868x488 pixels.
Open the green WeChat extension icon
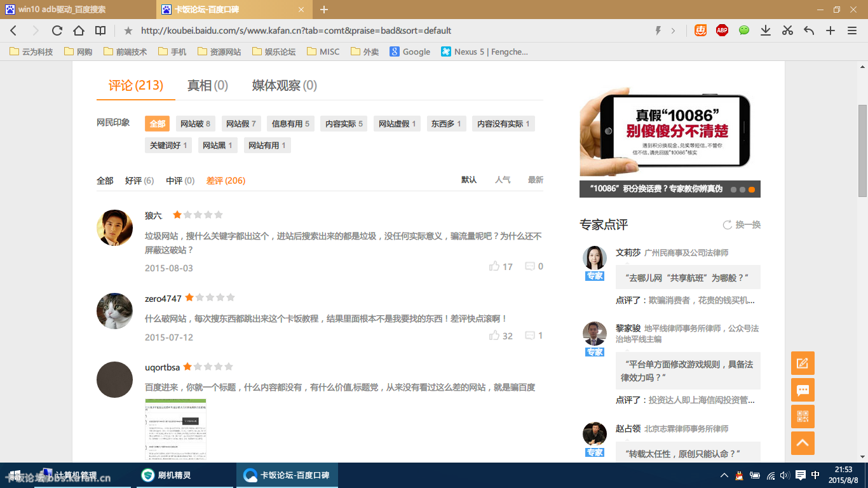pos(744,30)
